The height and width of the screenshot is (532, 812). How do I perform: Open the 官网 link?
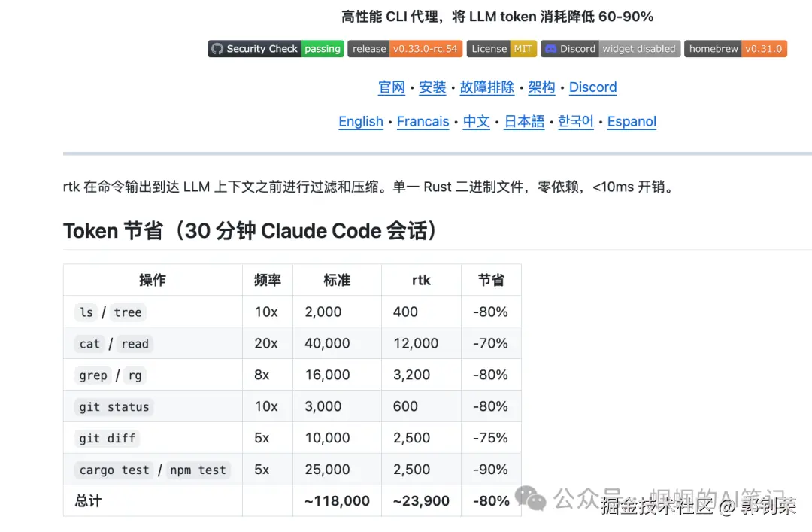coord(392,87)
